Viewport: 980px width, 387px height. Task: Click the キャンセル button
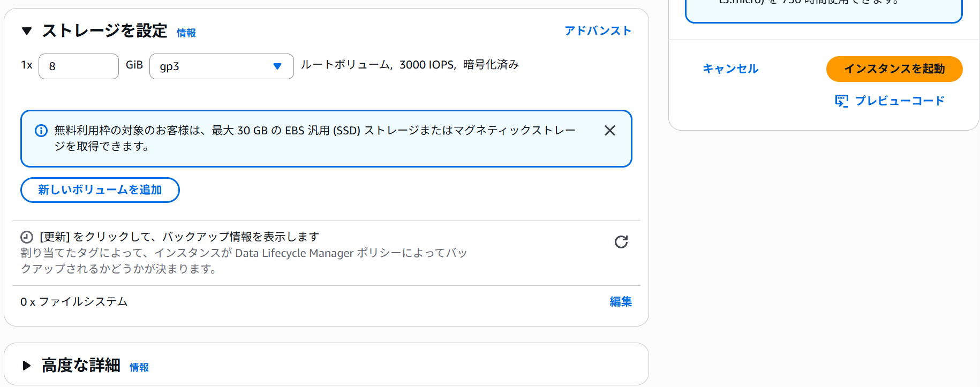(730, 69)
